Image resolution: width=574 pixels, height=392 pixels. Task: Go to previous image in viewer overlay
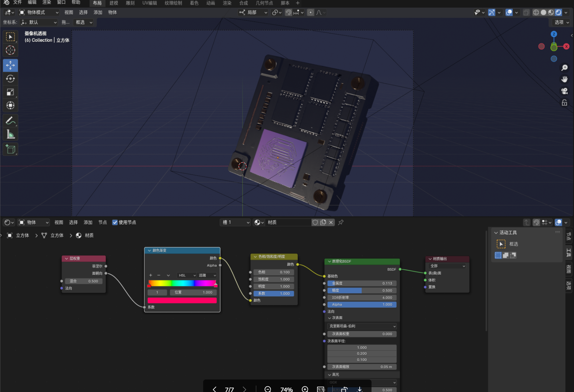pos(215,389)
